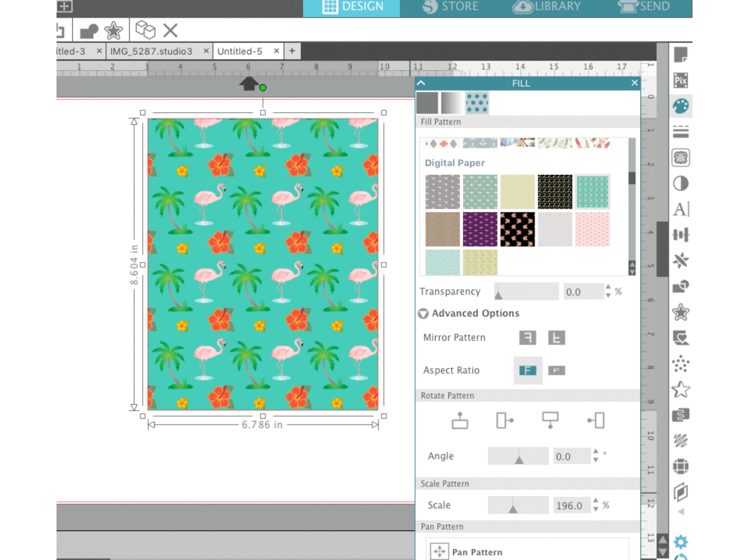Open the Fill color panel icon

coord(680,107)
